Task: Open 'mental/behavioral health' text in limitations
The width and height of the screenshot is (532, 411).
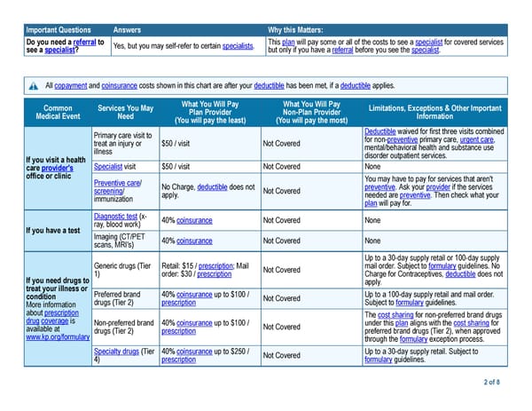Action: 402,148
